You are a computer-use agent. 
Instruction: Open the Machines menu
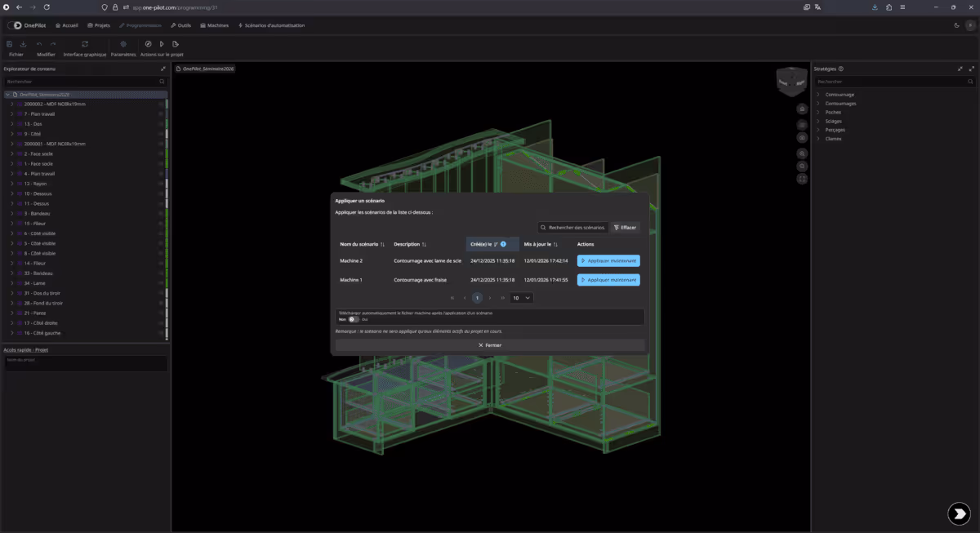[214, 25]
